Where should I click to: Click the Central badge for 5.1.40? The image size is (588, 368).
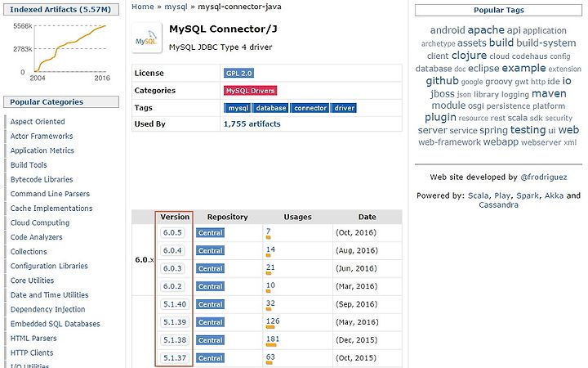(x=210, y=304)
